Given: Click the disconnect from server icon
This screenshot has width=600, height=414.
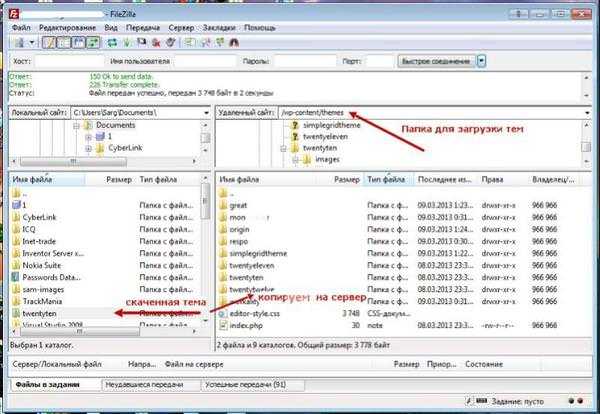Looking at the screenshot, I should [156, 42].
